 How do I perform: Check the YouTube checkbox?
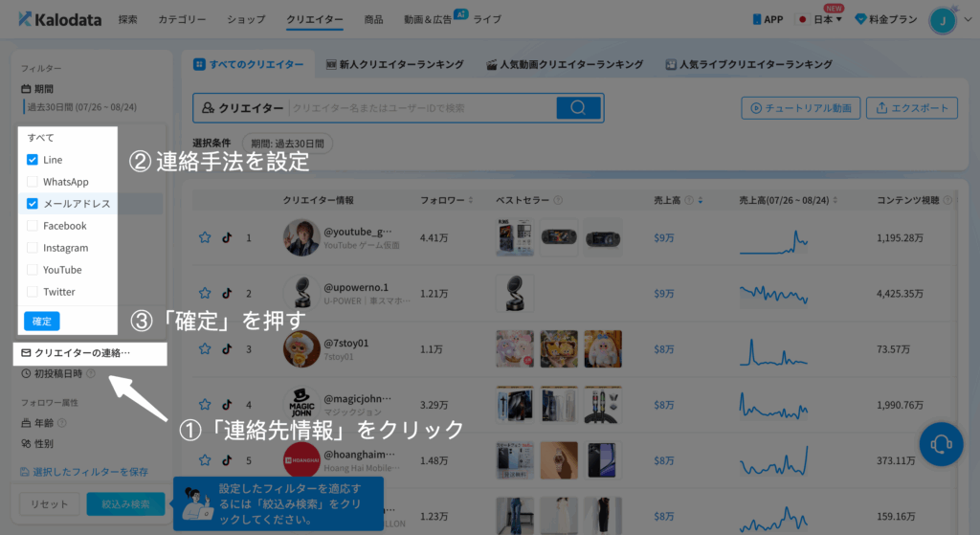(33, 270)
